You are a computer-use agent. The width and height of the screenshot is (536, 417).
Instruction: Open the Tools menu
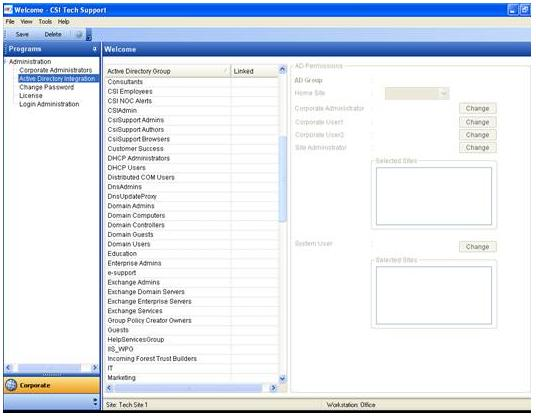(x=45, y=22)
